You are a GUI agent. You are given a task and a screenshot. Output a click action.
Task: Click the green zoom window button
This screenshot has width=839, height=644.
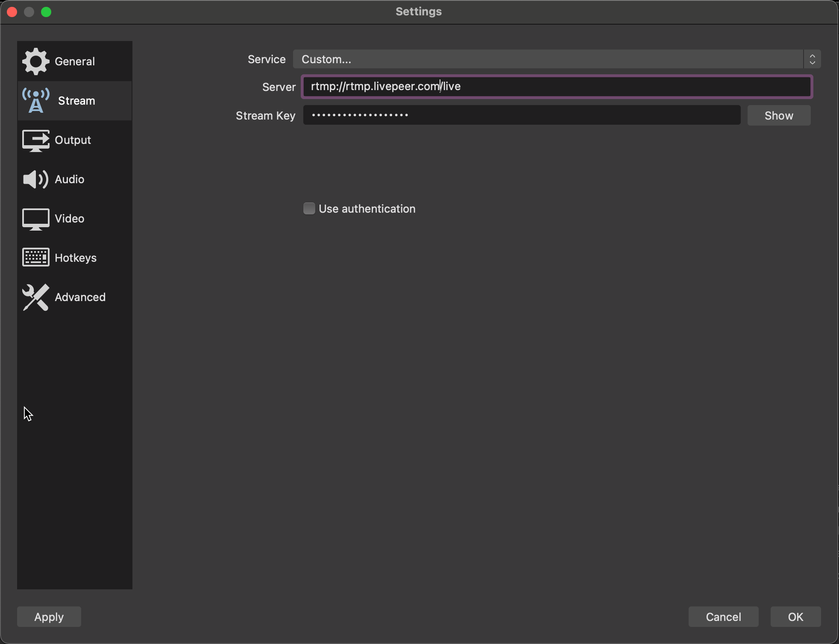(46, 12)
